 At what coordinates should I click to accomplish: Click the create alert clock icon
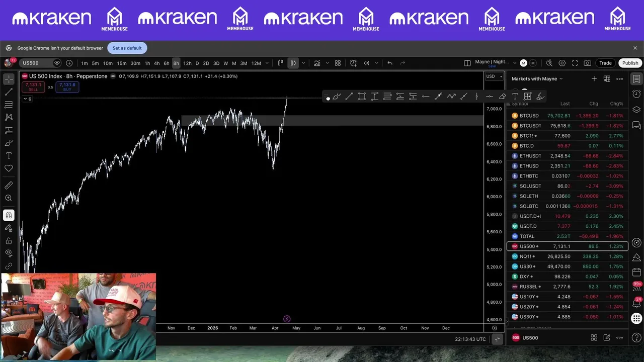(353, 63)
